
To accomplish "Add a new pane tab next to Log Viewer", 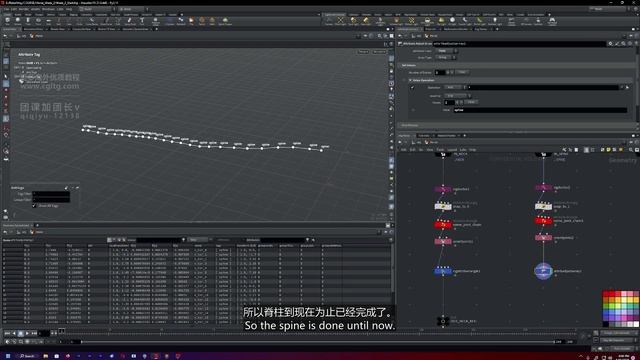I will [x=497, y=29].
